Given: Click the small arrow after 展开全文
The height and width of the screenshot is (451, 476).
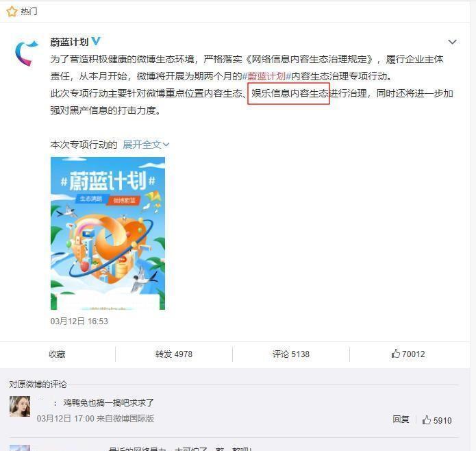Looking at the screenshot, I should tap(166, 145).
